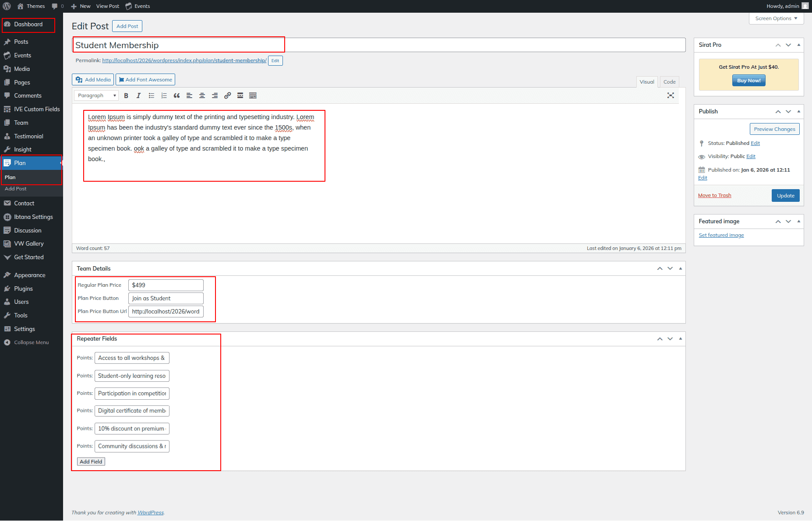Insert a bulleted list
Screen dimensions: 812x521
coord(152,95)
